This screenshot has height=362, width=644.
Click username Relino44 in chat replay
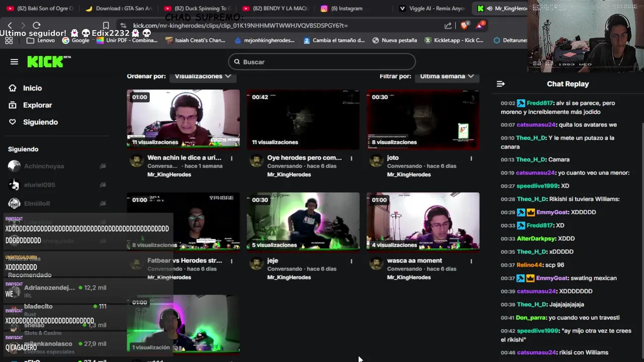530,265
